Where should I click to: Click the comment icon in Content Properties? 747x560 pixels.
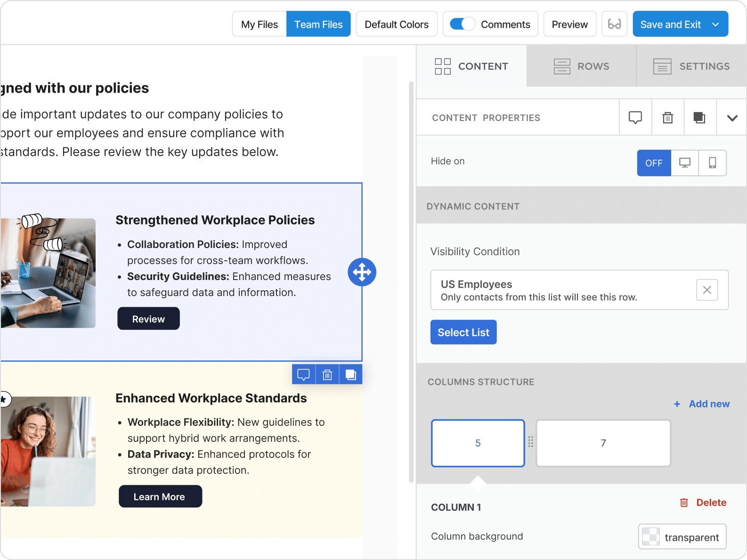[635, 118]
